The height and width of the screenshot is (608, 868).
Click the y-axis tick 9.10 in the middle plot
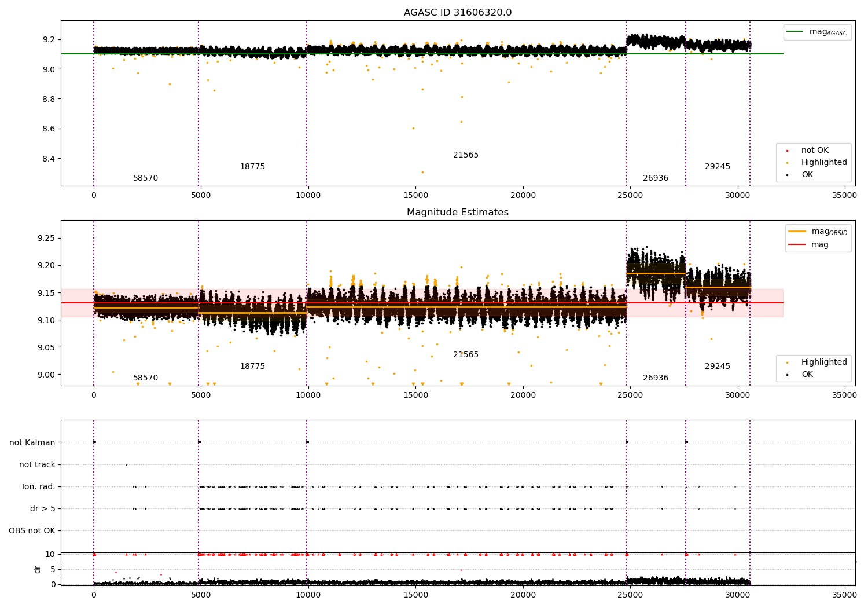tap(47, 320)
